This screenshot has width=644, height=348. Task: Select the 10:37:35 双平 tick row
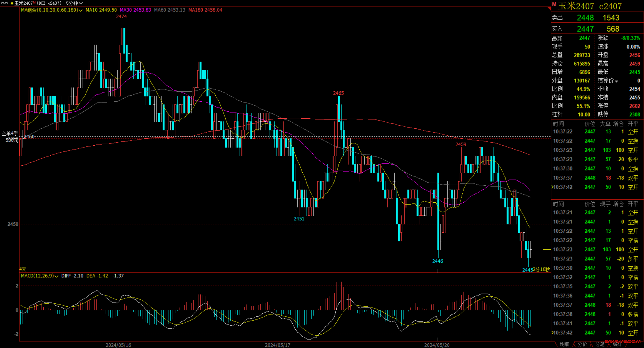pyautogui.click(x=595, y=286)
